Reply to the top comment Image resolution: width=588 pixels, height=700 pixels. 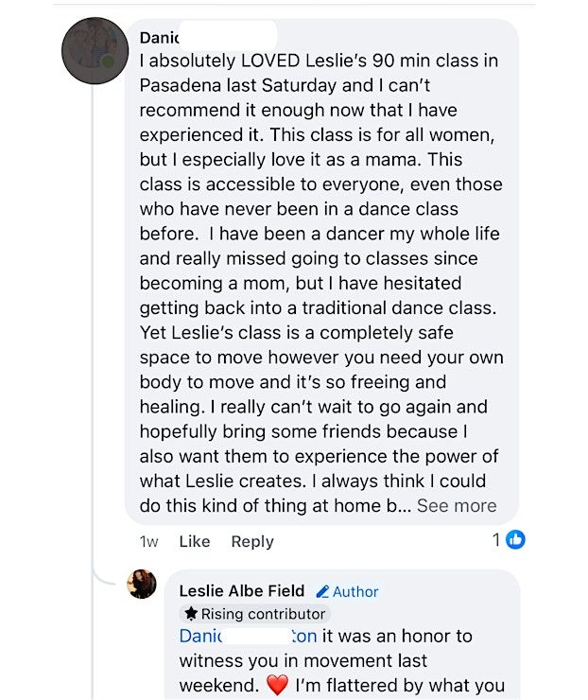252,541
